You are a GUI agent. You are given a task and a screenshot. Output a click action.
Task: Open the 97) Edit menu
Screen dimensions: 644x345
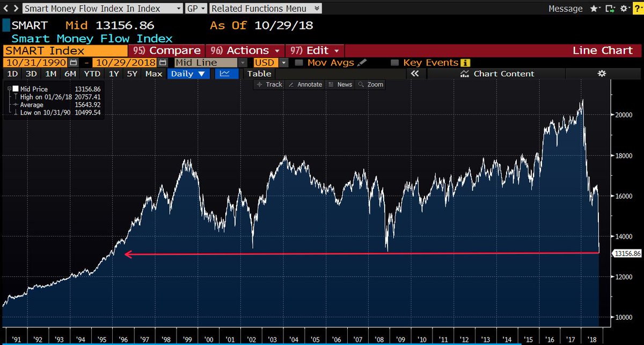314,51
